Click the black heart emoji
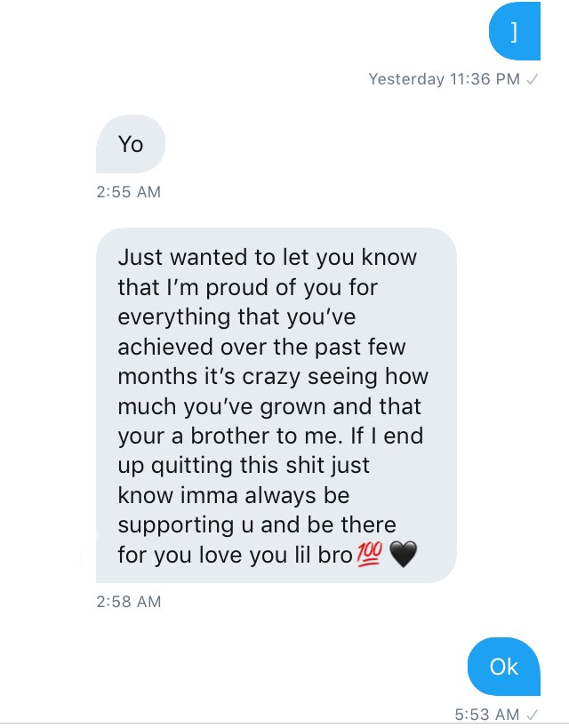Viewport: 569px width, 728px height. (x=403, y=555)
